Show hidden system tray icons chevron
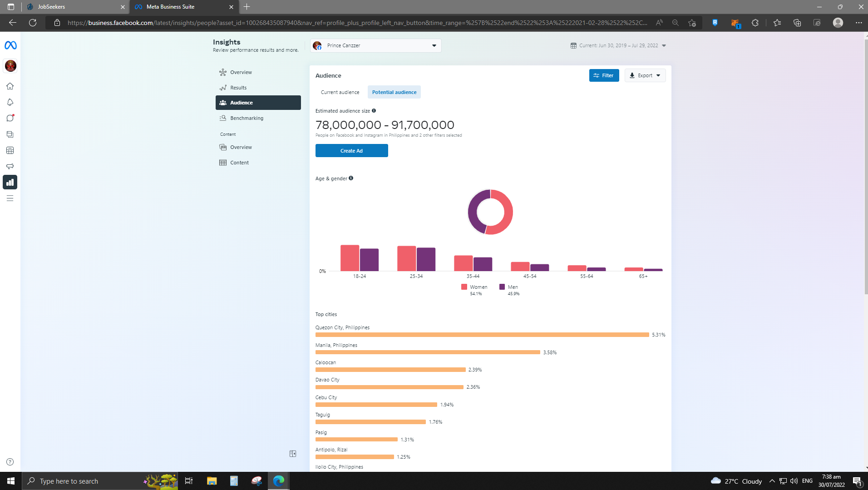 772,481
